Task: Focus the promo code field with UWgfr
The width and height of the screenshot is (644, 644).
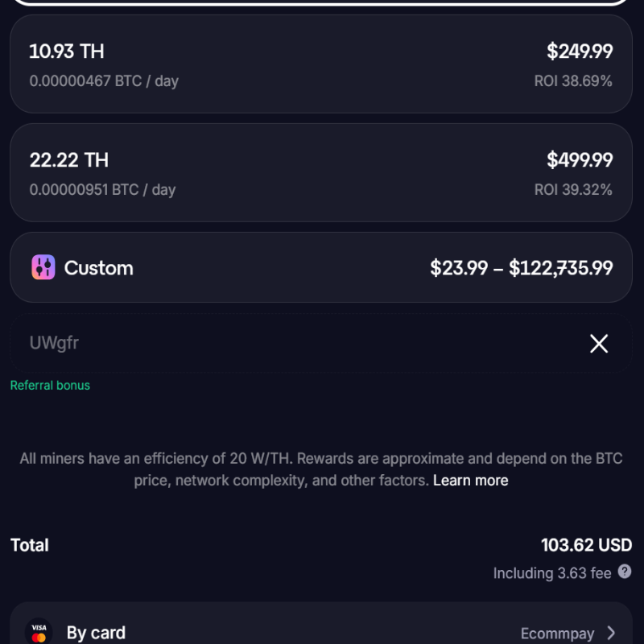Action: click(x=298, y=344)
